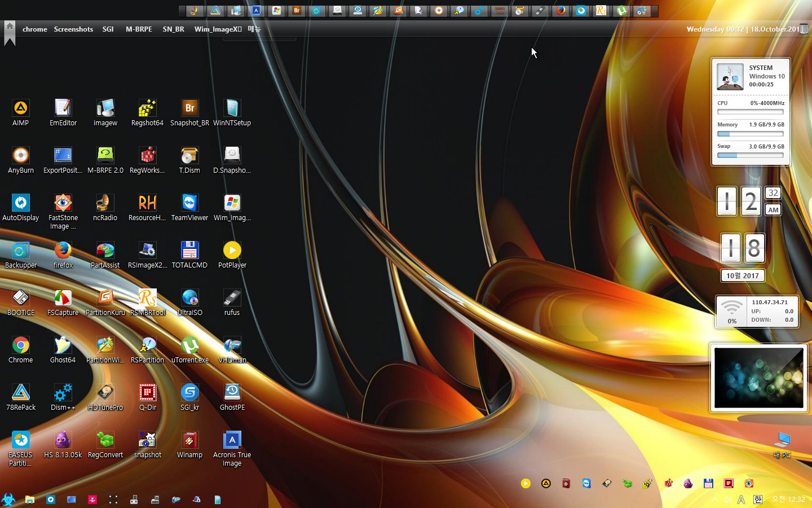Click the 10월 2017 calendar label

click(x=743, y=275)
